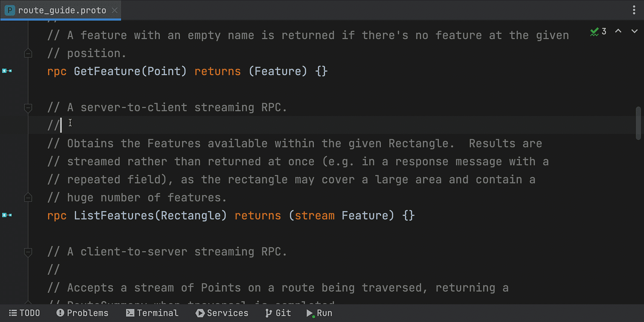Click the gutter icon beside rpc GetFeature
The image size is (644, 322).
(x=7, y=71)
